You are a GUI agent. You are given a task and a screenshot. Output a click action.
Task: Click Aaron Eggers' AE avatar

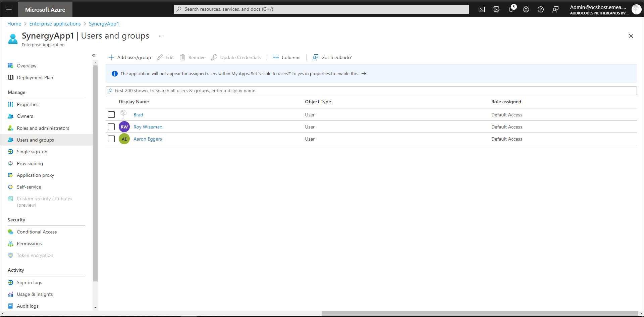point(124,139)
